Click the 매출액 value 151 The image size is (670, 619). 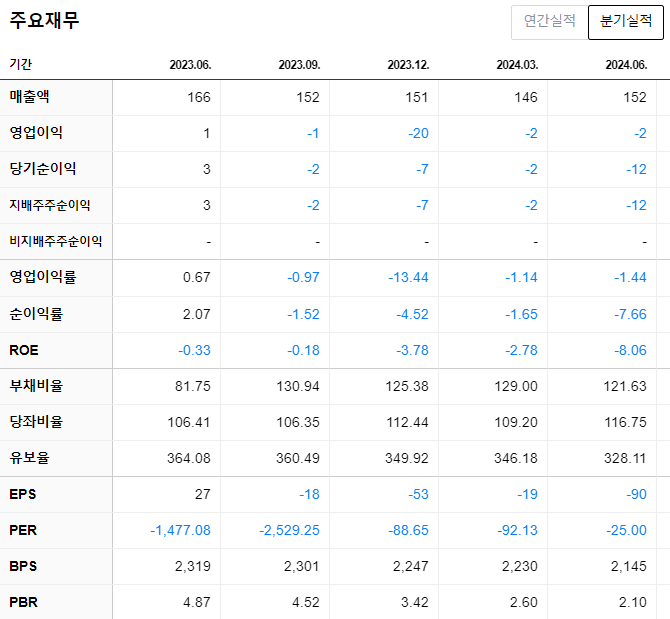tap(417, 97)
